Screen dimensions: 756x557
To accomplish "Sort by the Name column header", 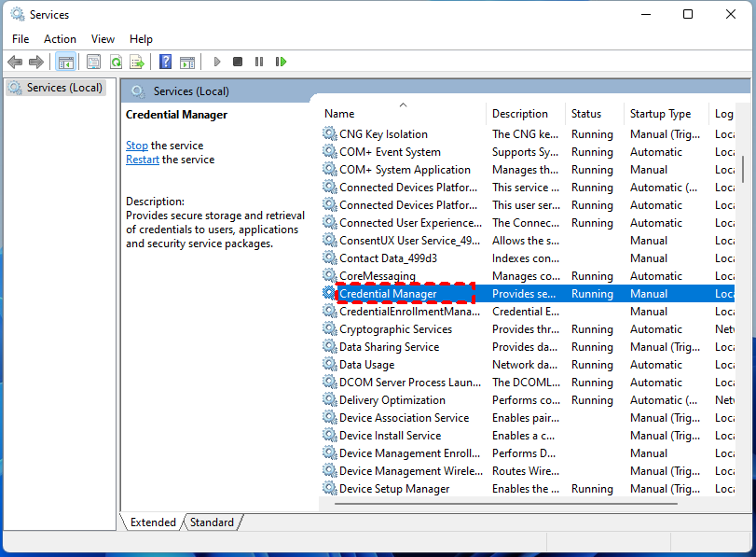I will [x=403, y=114].
